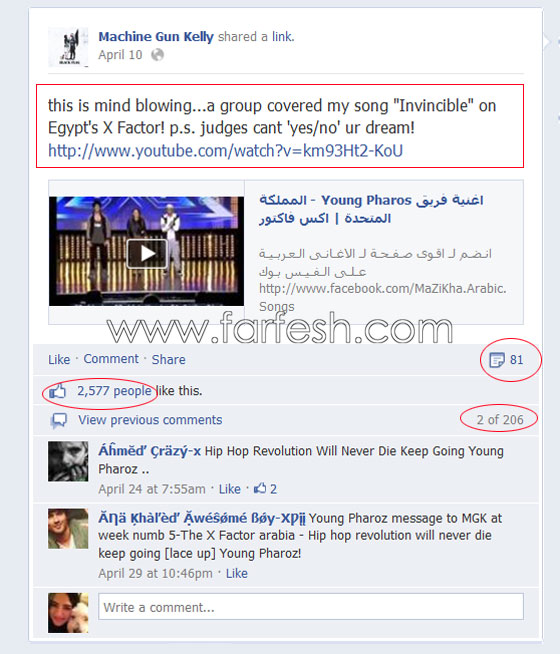
Task: Like Ahmed Crazy-x's April 24 comment
Action: [230, 489]
